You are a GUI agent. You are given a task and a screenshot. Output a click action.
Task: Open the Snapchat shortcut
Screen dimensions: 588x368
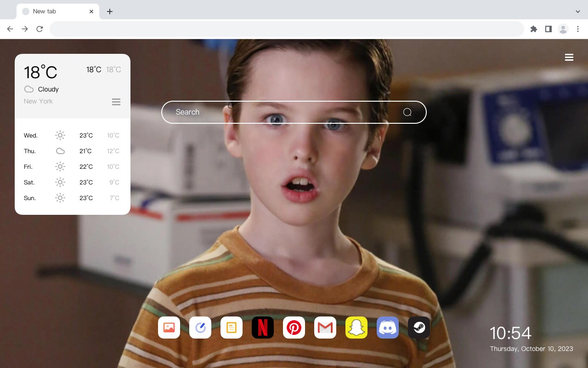tap(356, 328)
